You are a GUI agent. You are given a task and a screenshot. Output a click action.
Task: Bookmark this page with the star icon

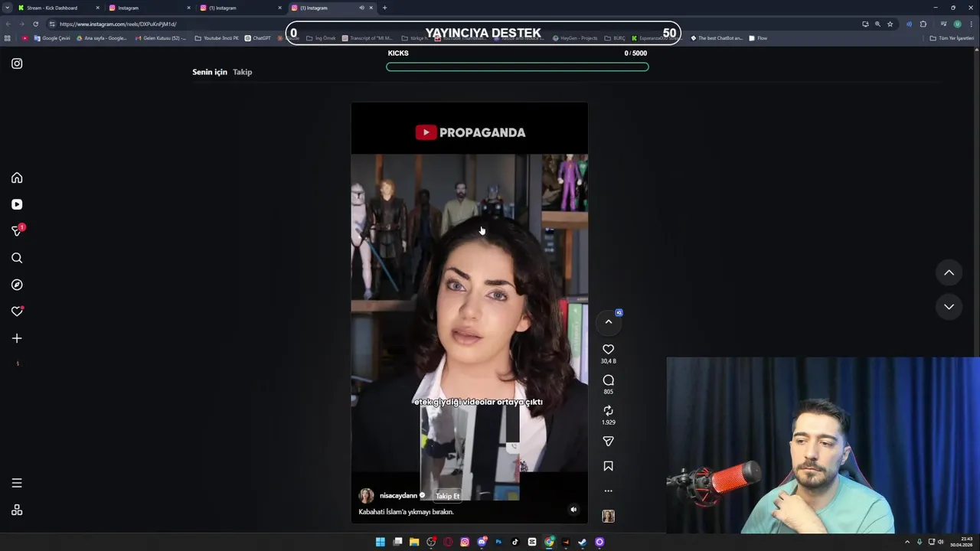coord(890,24)
